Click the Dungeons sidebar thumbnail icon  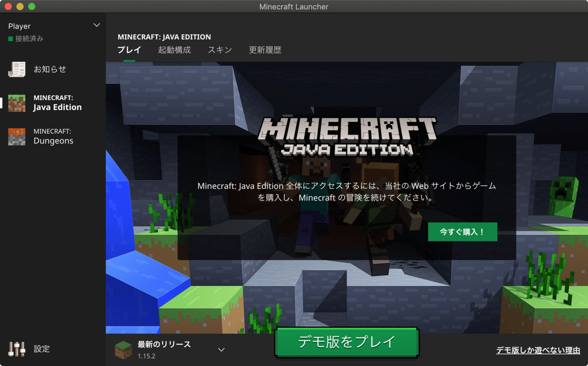pos(17,137)
